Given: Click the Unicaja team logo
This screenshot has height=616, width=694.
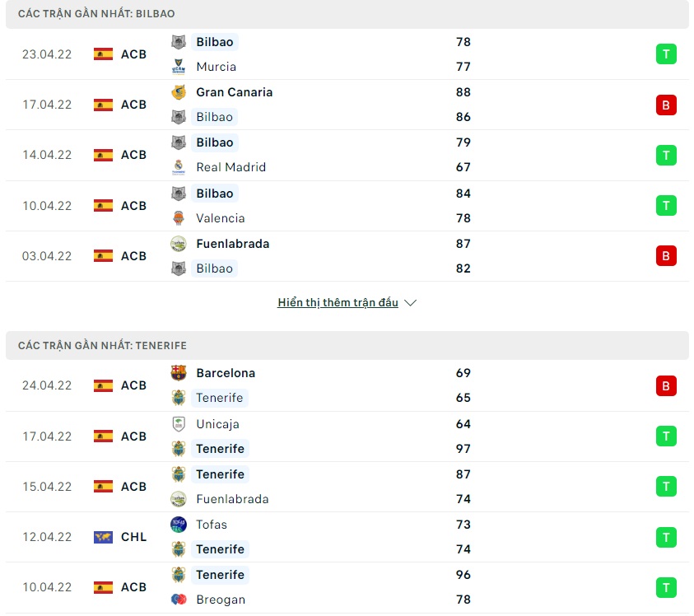Looking at the screenshot, I should coord(178,424).
